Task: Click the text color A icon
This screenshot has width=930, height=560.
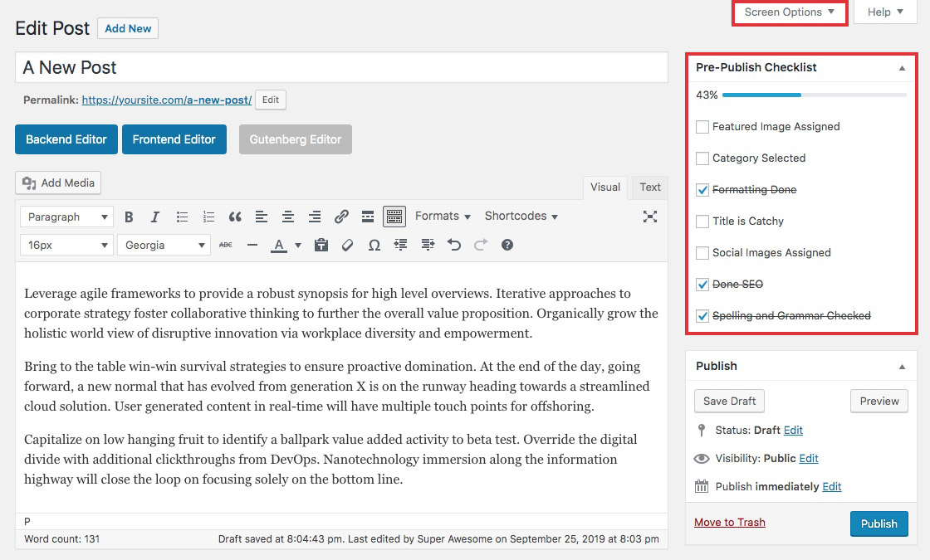Action: tap(279, 245)
